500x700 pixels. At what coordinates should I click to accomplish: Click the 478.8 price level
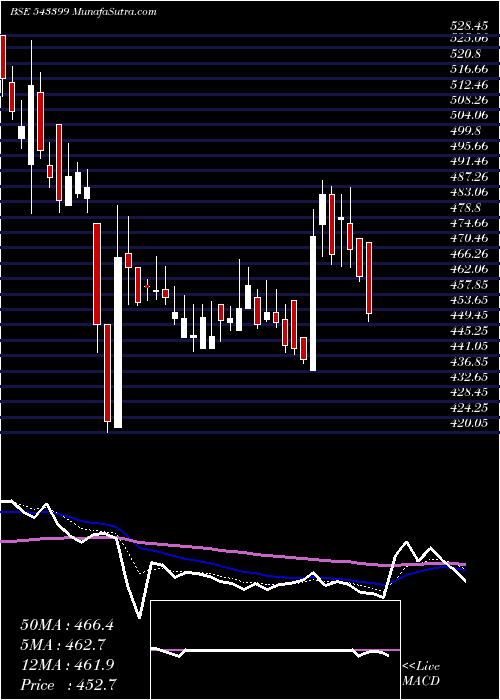(465, 208)
